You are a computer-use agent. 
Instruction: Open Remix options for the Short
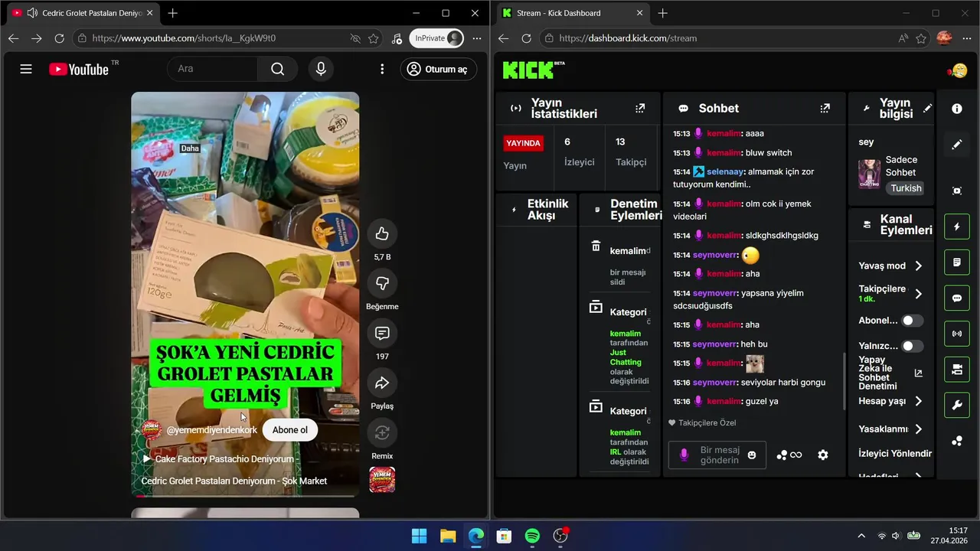(382, 433)
